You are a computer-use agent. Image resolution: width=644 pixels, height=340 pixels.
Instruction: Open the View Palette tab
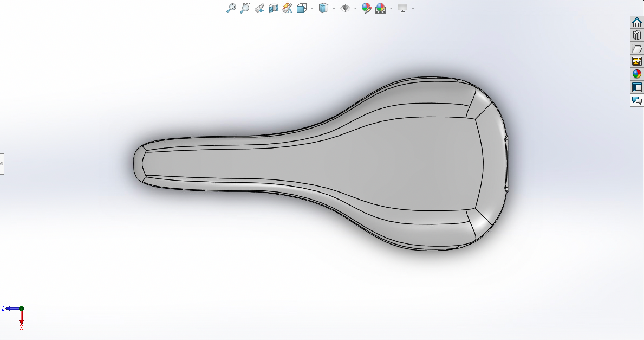point(637,61)
